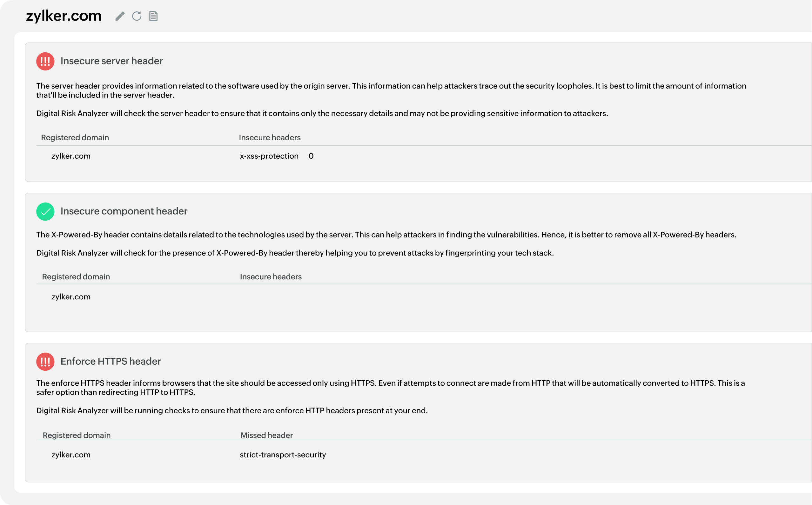Select the Insecure server header title
The height and width of the screenshot is (505, 812).
pos(111,61)
